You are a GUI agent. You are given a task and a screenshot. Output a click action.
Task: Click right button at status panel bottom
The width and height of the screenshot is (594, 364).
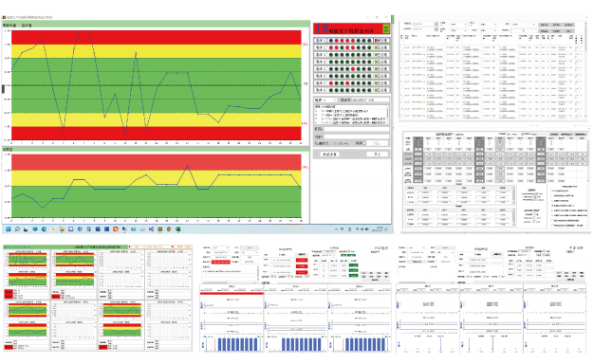point(377,155)
